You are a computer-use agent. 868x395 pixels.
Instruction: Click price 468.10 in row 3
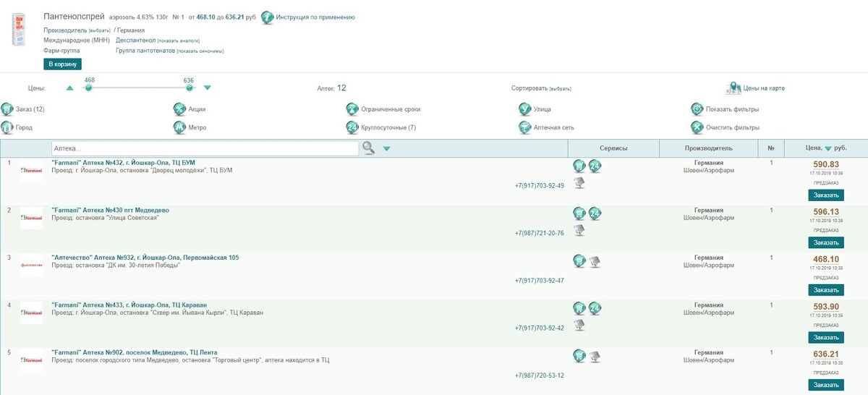826,259
